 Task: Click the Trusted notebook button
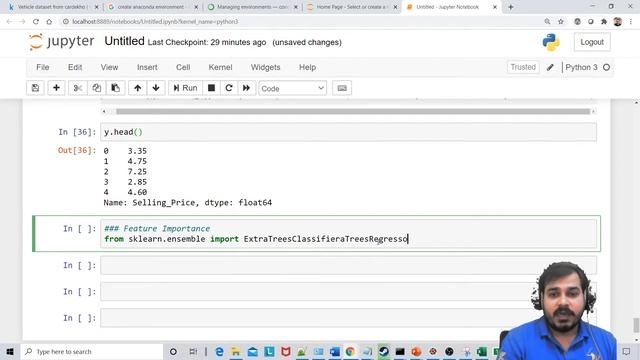[x=523, y=67]
